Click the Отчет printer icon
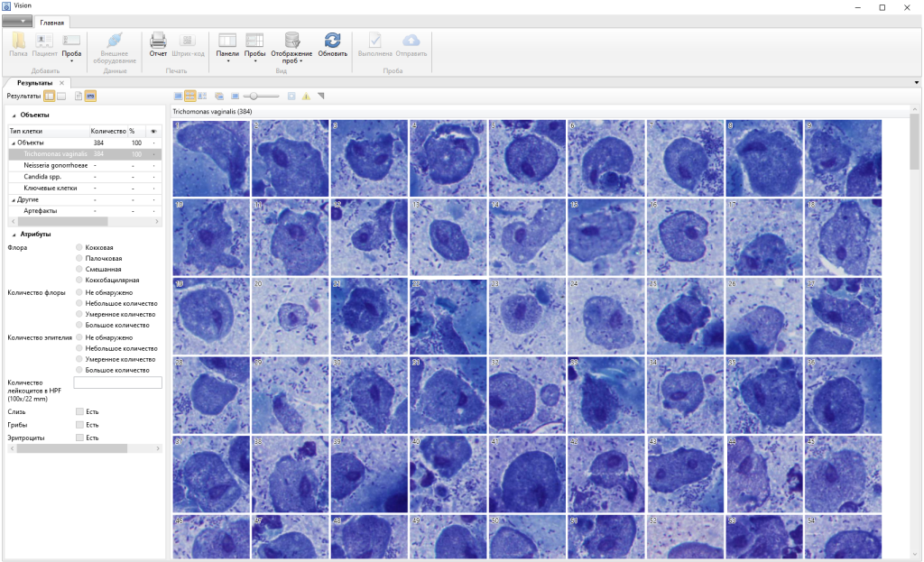This screenshot has height=562, width=924. pos(158,41)
